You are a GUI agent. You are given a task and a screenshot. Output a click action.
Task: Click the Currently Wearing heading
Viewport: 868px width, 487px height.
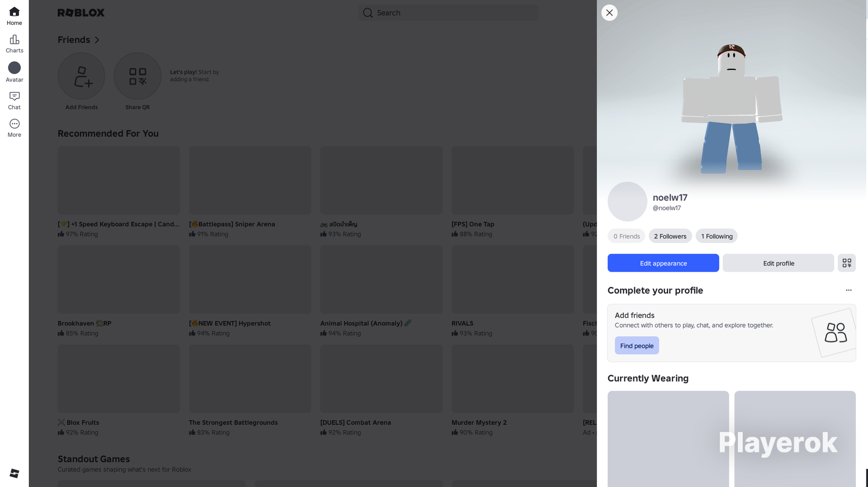coord(648,378)
